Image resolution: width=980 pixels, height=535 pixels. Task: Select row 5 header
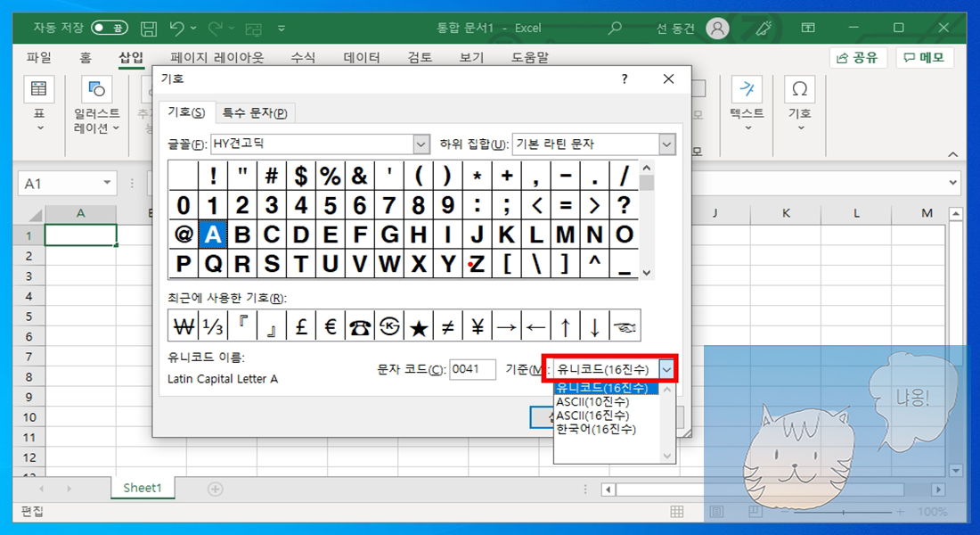(29, 317)
